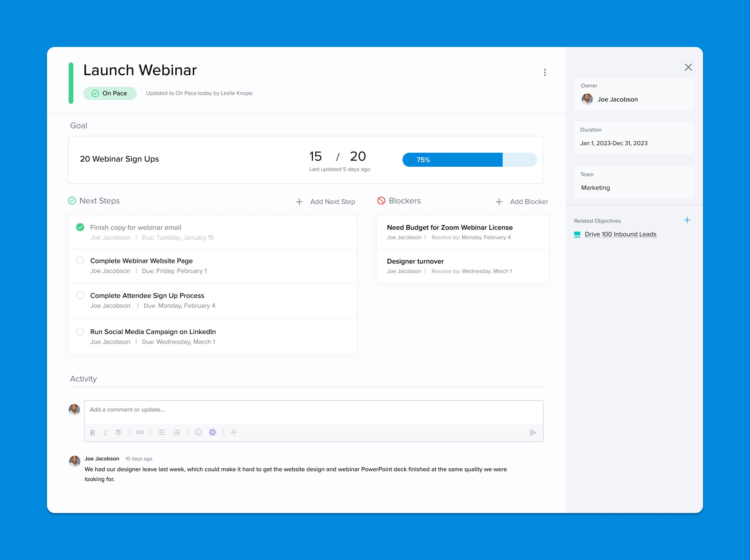Image resolution: width=750 pixels, height=560 pixels.
Task: Mark 'Complete Webinar Website Page' as done
Action: [x=80, y=261]
